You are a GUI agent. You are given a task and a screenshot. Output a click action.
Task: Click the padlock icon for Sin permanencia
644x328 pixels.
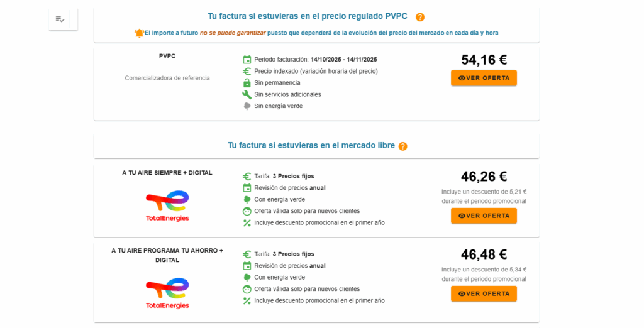[x=247, y=82]
